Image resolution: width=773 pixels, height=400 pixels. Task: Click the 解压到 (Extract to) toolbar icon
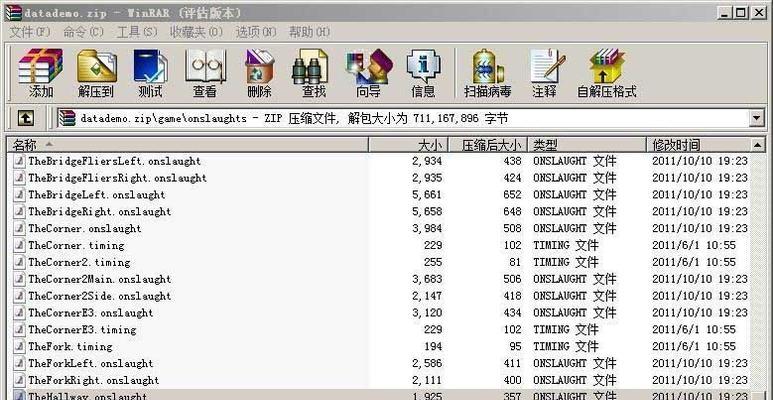coord(96,73)
